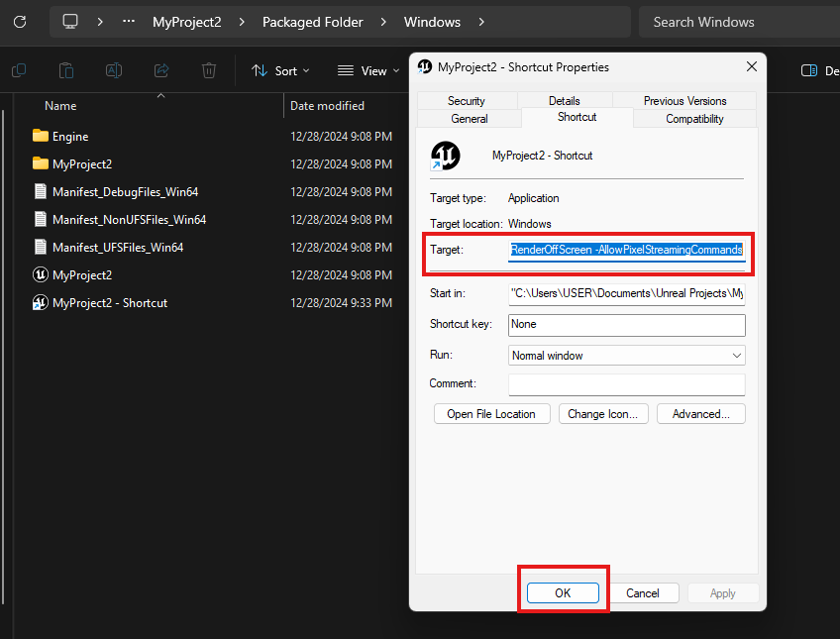This screenshot has height=639, width=840.
Task: Select the MyProject2 Unreal application file
Action: [x=81, y=274]
